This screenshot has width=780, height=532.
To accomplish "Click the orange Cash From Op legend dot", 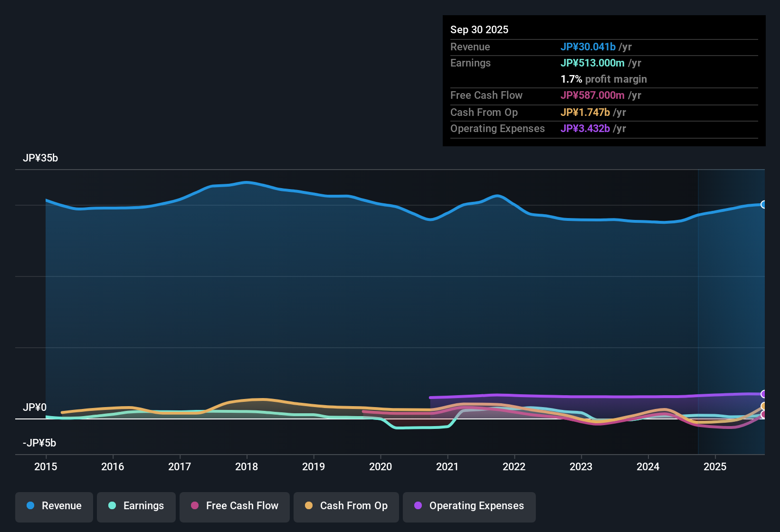I will pyautogui.click(x=309, y=506).
